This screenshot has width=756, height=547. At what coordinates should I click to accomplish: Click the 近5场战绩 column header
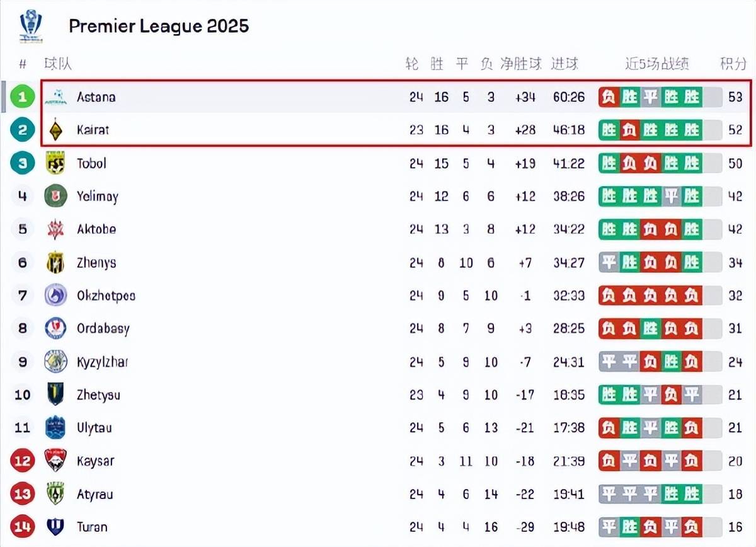(656, 64)
